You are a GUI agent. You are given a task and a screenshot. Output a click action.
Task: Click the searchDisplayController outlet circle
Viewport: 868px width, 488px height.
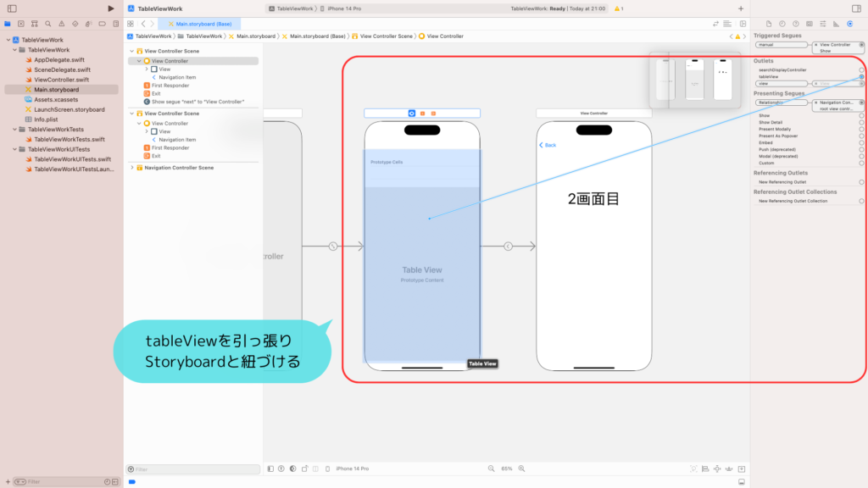tap(861, 70)
